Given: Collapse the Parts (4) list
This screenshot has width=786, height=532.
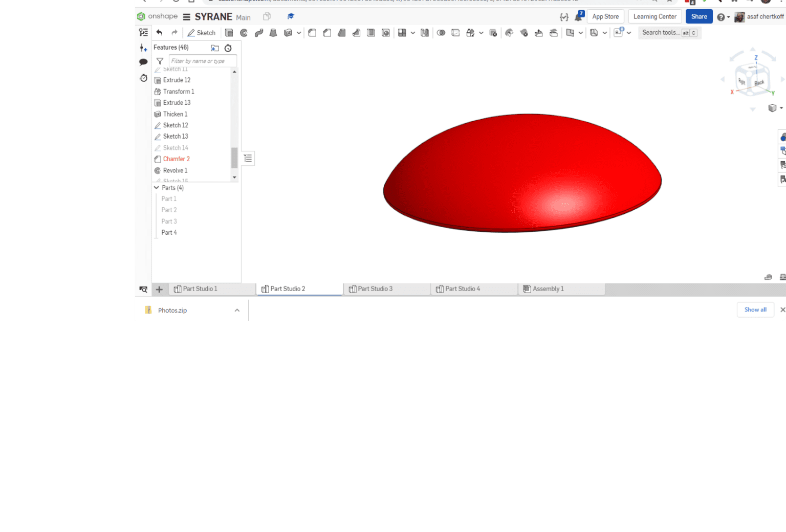Looking at the screenshot, I should tap(157, 188).
